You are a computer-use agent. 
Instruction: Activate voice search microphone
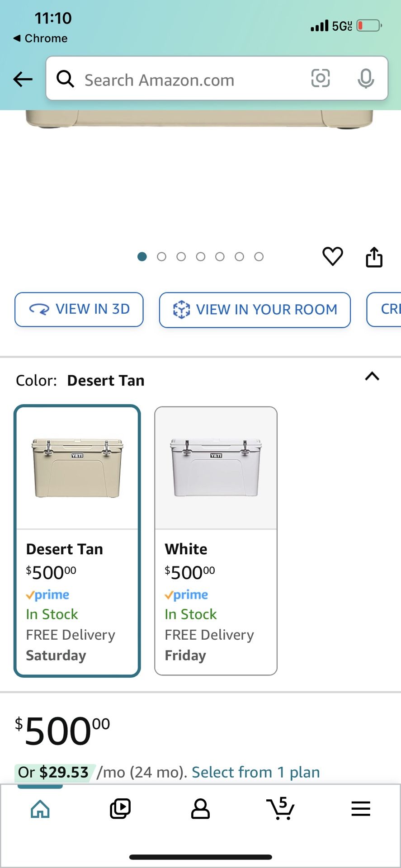coord(366,78)
